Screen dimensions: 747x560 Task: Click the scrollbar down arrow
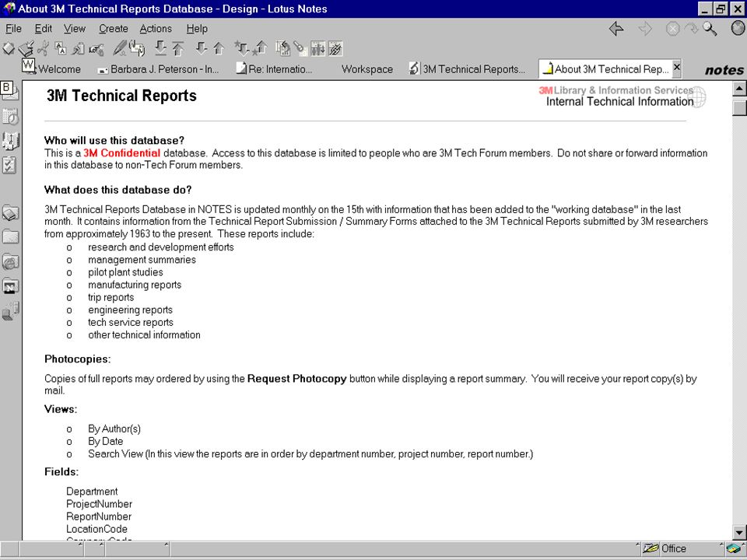(x=739, y=532)
